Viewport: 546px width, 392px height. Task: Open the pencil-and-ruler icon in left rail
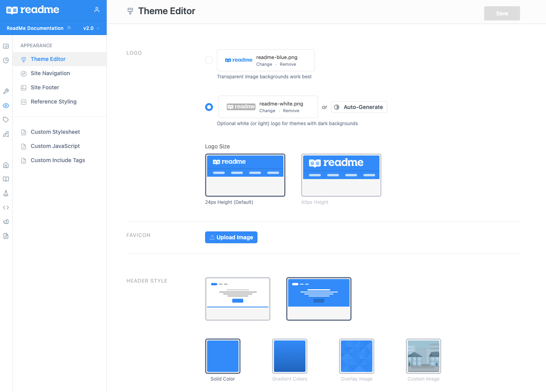[6, 134]
